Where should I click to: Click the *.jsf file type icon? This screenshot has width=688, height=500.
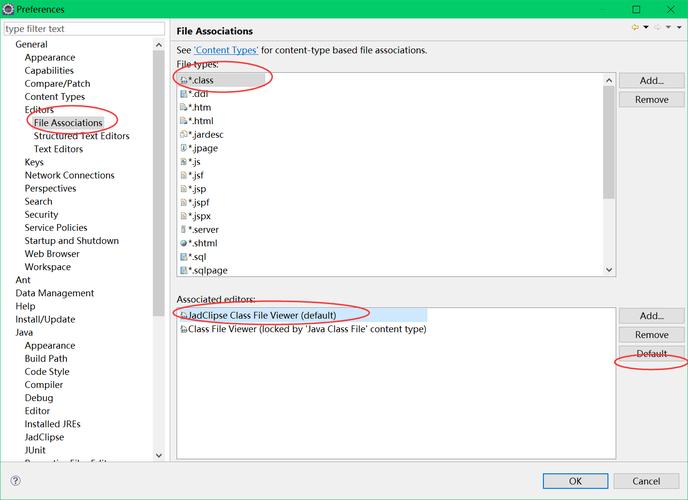[184, 175]
